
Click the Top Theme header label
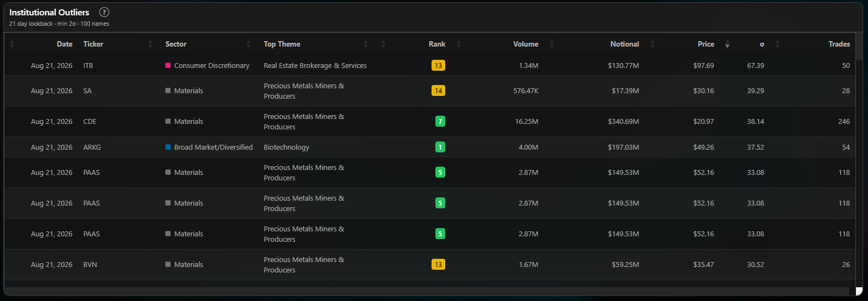282,44
